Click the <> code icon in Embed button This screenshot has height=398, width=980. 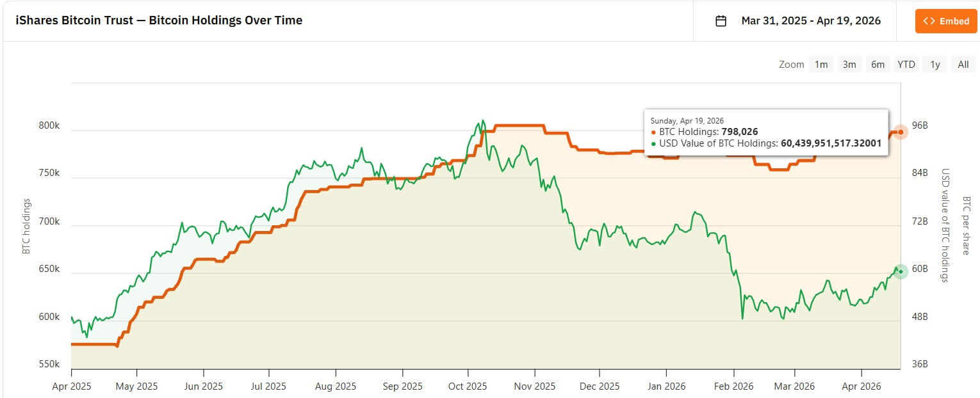pyautogui.click(x=930, y=20)
